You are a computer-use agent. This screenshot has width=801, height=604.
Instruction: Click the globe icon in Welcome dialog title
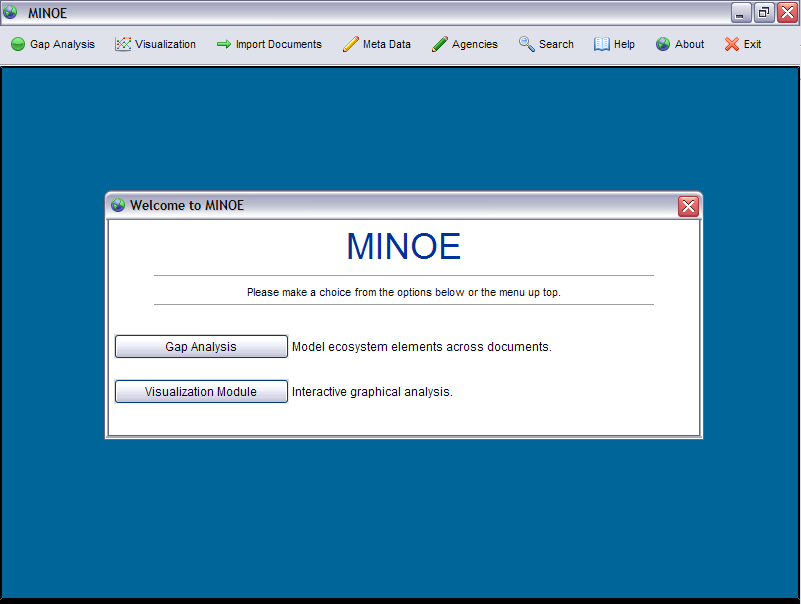pos(118,205)
